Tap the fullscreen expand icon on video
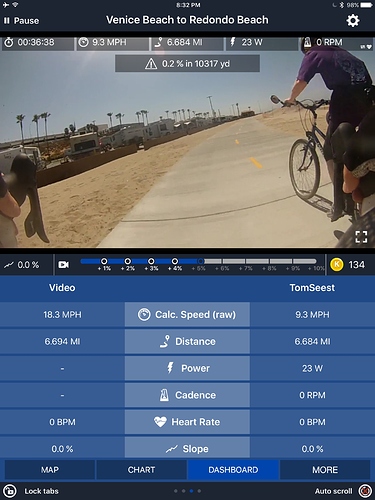Image resolution: width=375 pixels, height=500 pixels. (x=361, y=237)
